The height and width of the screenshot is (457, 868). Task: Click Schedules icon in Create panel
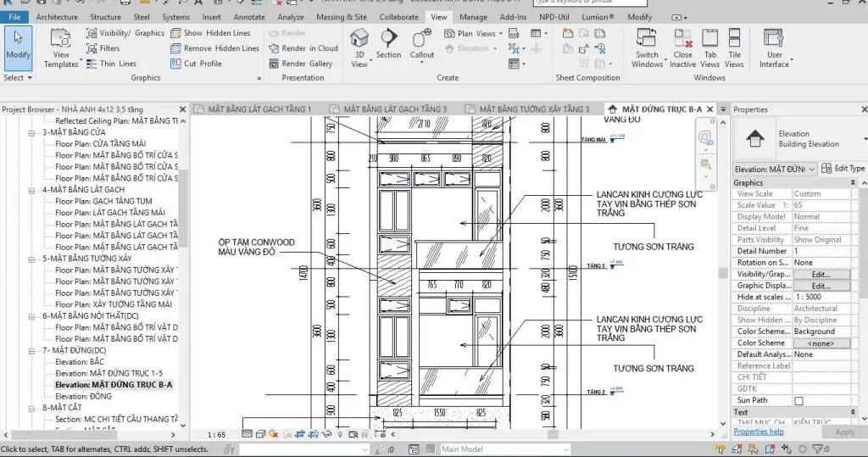pyautogui.click(x=536, y=33)
